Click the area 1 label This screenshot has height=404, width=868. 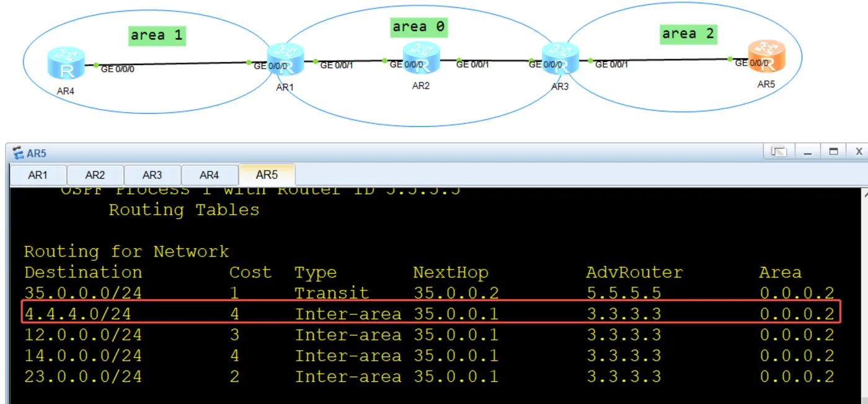157,35
